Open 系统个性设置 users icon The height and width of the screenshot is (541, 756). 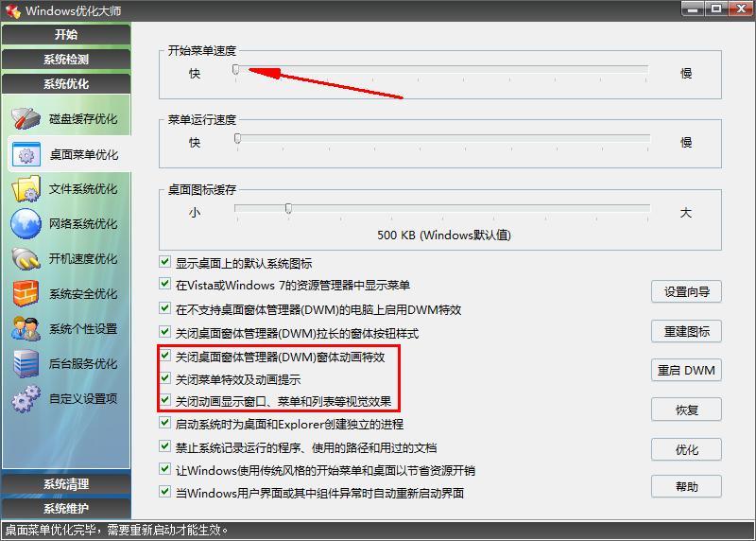[26, 328]
